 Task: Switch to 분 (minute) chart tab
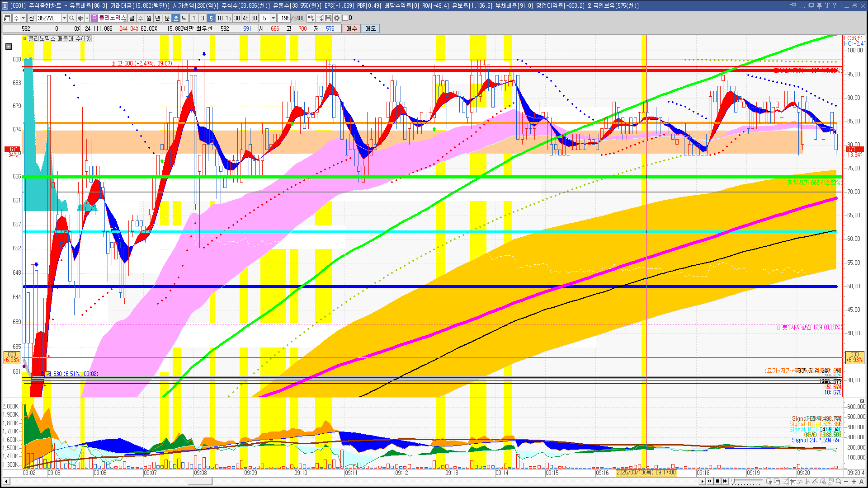pos(167,18)
